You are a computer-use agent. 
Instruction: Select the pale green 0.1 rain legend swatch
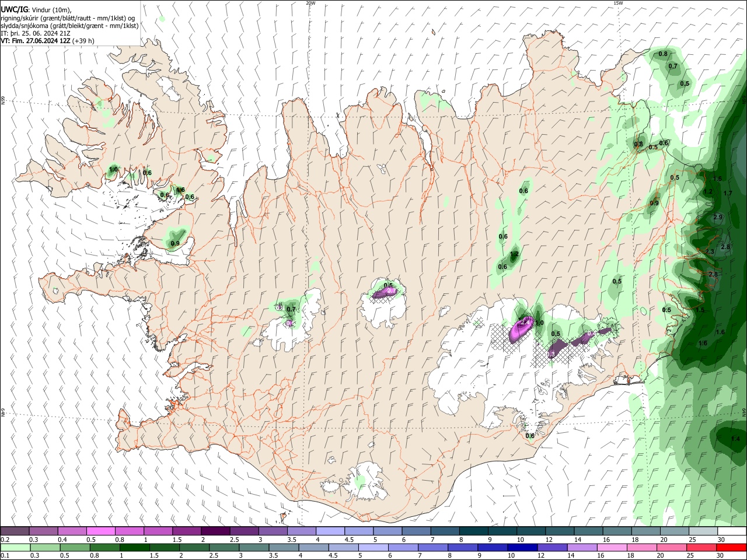tap(15, 548)
